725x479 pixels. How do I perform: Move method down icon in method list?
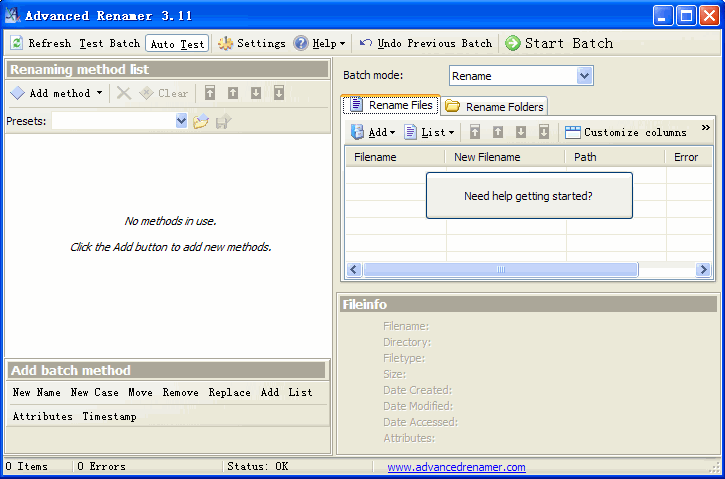[256, 93]
